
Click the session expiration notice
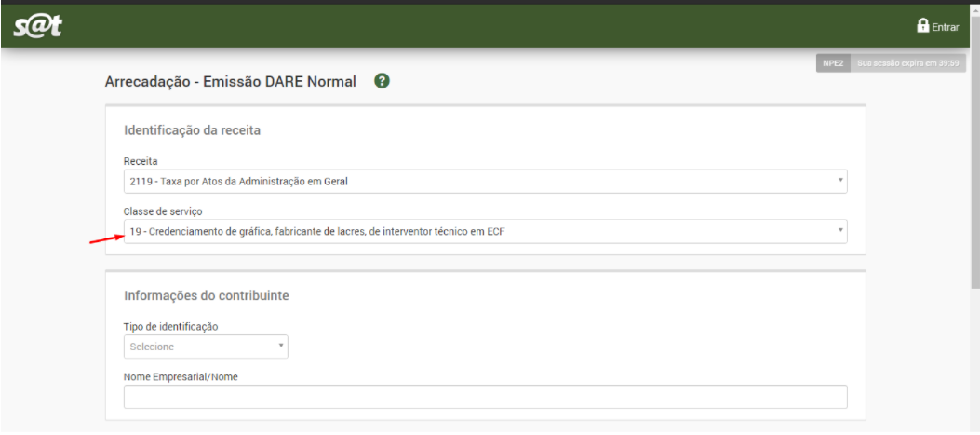907,63
